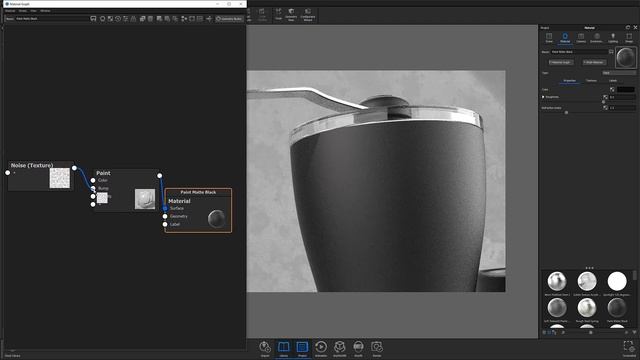Take a Screenshot using the bottom-right icon
640x360 pixels.
coord(629,348)
